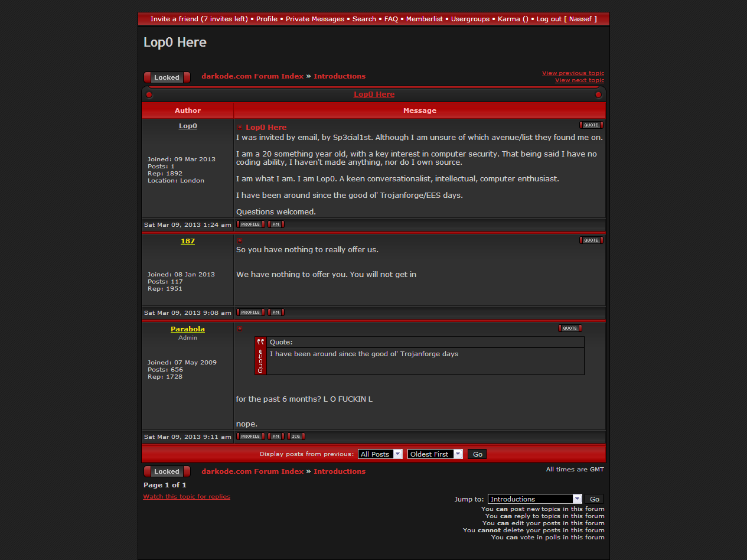Click Go button beside display posts options

[x=477, y=454]
